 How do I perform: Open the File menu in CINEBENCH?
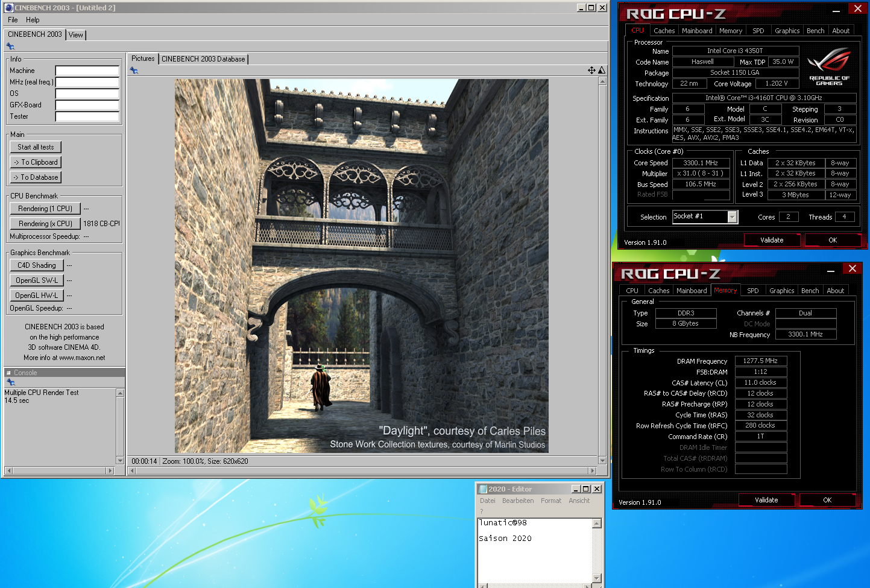pos(13,20)
